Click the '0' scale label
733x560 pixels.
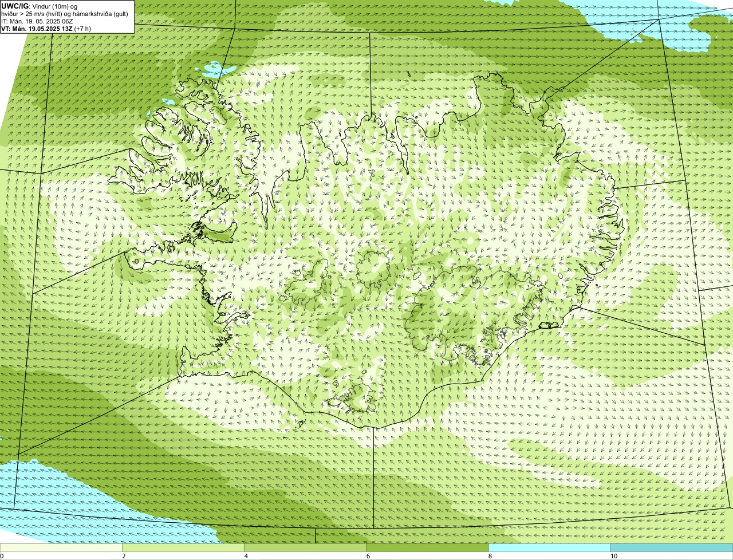click(x=2, y=556)
